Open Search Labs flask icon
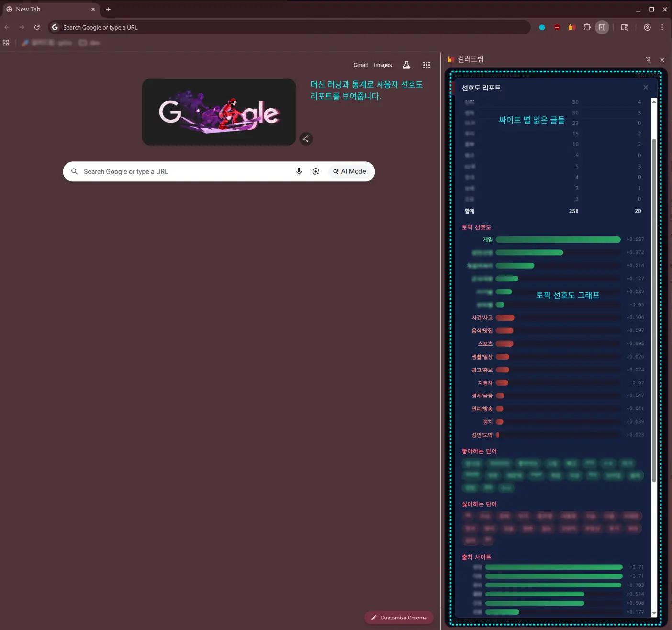 click(x=406, y=65)
